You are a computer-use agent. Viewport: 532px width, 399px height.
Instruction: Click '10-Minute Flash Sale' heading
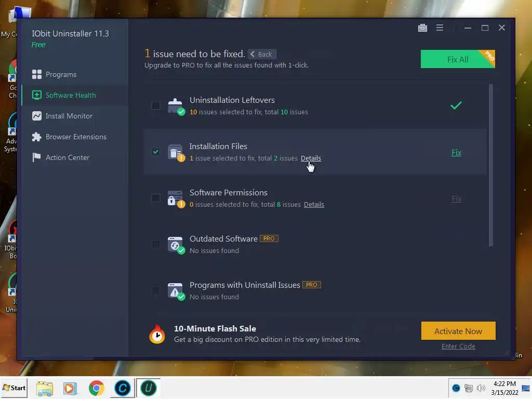pos(215,328)
